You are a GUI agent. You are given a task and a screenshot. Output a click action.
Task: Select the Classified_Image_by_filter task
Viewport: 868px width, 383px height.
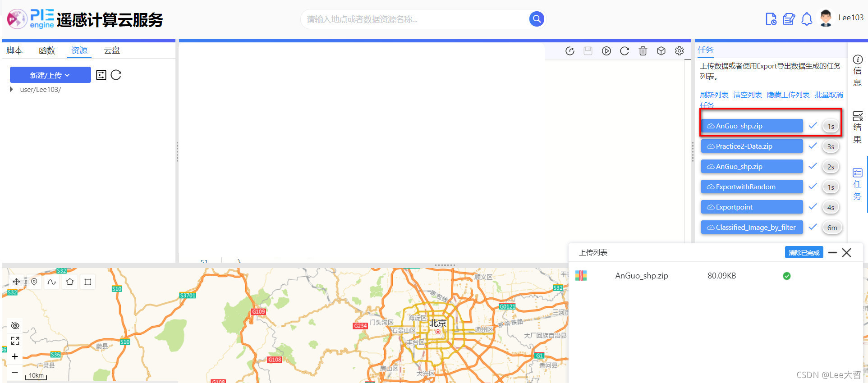752,227
